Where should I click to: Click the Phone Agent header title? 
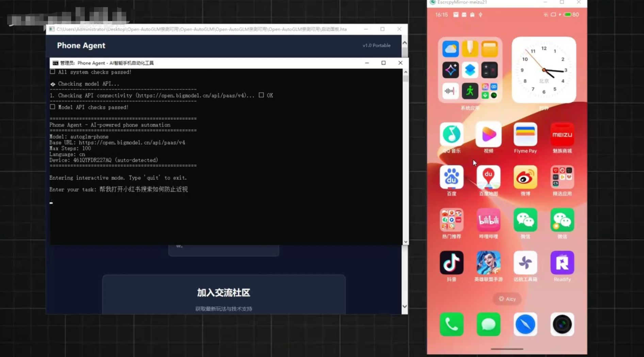(81, 46)
